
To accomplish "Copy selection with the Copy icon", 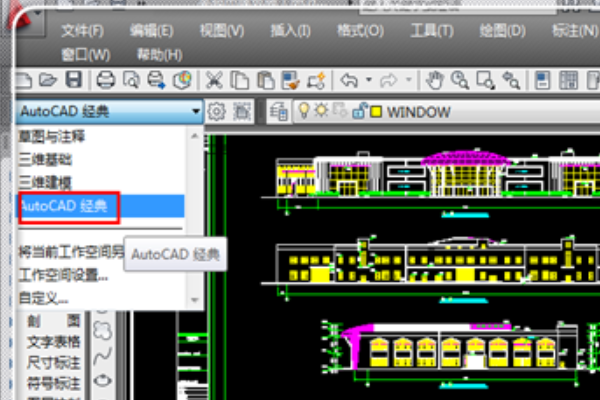I will 240,80.
